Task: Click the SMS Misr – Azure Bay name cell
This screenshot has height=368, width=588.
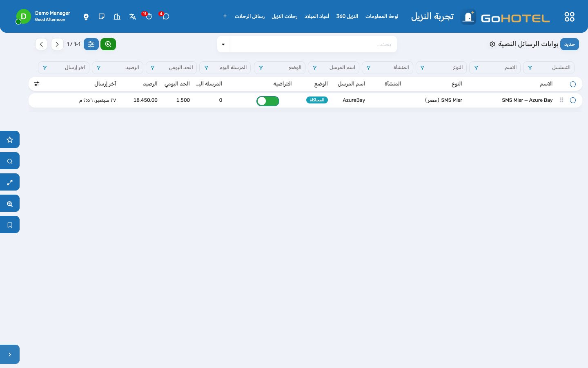Action: click(527, 100)
